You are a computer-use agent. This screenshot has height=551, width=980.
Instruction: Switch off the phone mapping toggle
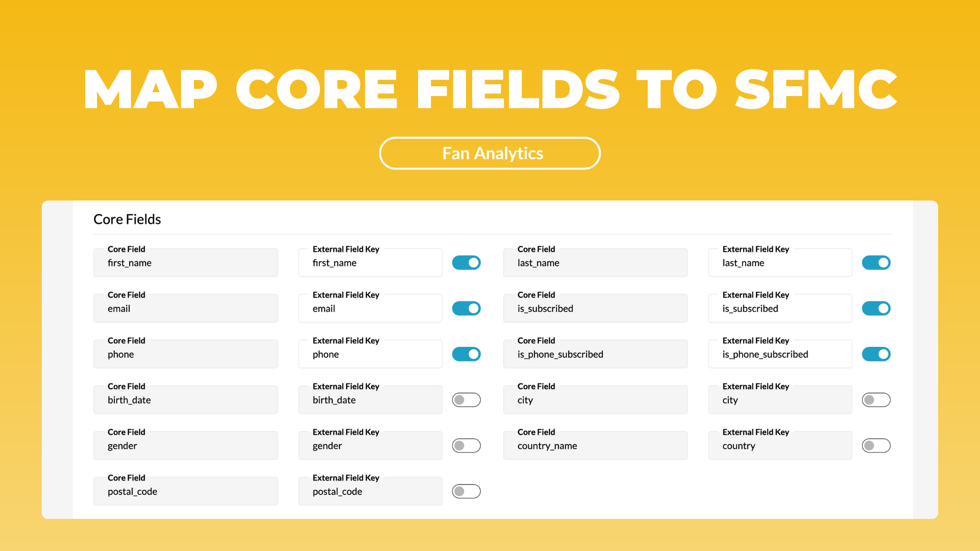(466, 354)
